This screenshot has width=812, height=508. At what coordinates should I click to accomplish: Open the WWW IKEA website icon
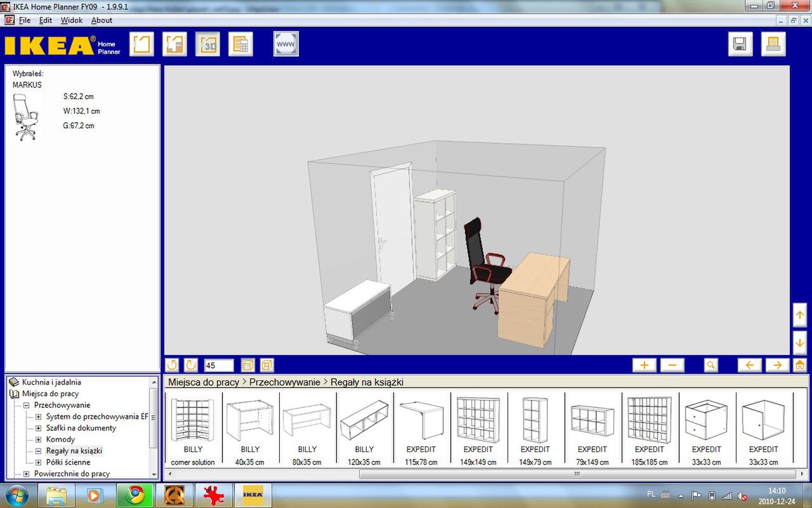[x=286, y=44]
